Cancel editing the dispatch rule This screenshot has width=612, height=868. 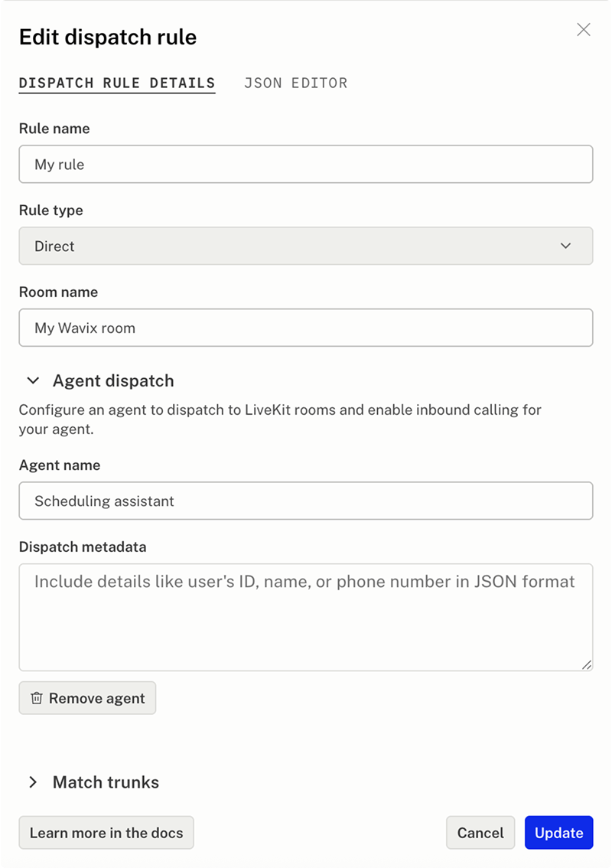[480, 833]
